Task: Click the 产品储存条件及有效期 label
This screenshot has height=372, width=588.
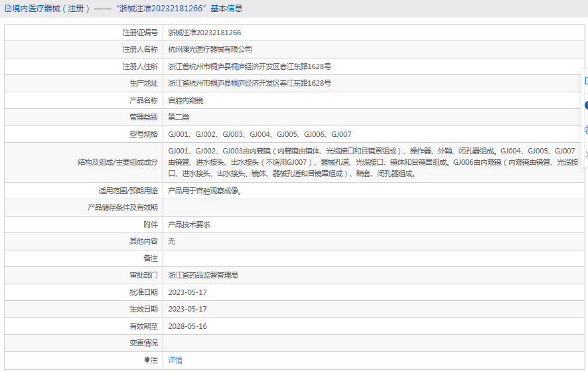Action: (x=123, y=207)
